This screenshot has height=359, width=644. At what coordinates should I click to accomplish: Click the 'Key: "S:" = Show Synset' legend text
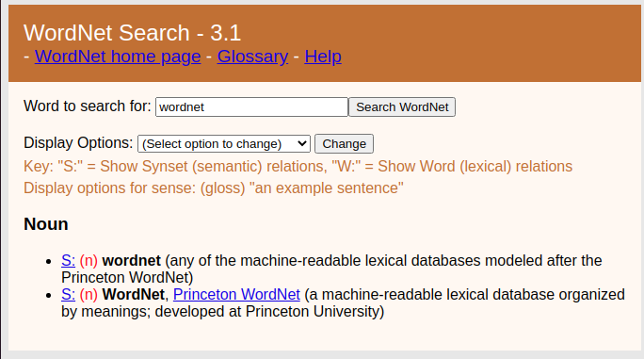[x=298, y=166]
